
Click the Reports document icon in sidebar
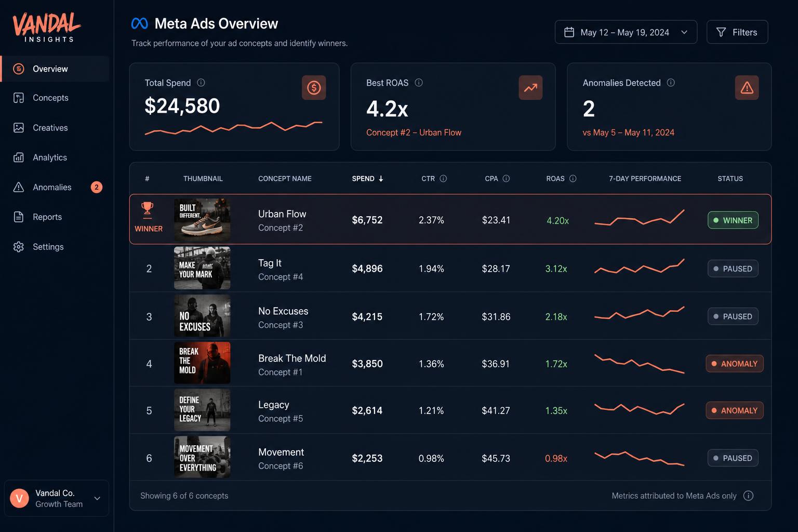pyautogui.click(x=19, y=217)
